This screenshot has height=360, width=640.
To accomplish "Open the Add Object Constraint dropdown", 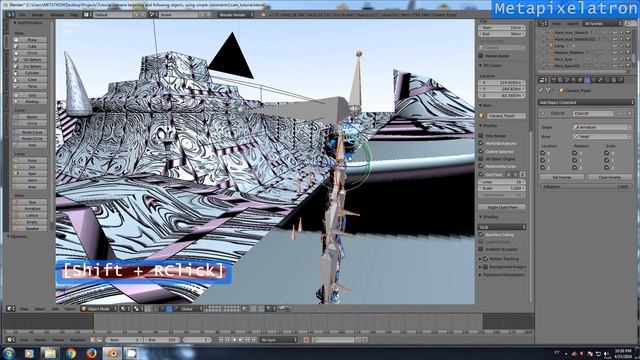I will coord(586,102).
